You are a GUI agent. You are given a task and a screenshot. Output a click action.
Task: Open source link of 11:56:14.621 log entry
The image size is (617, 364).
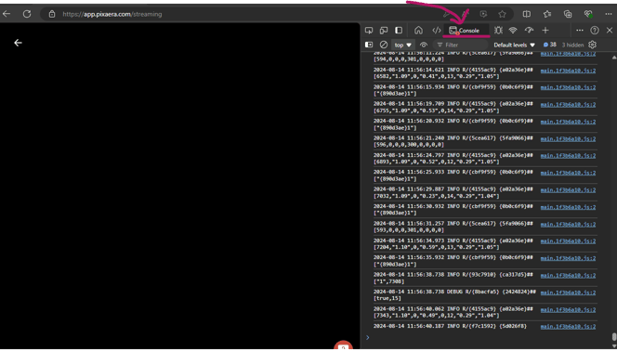tap(568, 71)
